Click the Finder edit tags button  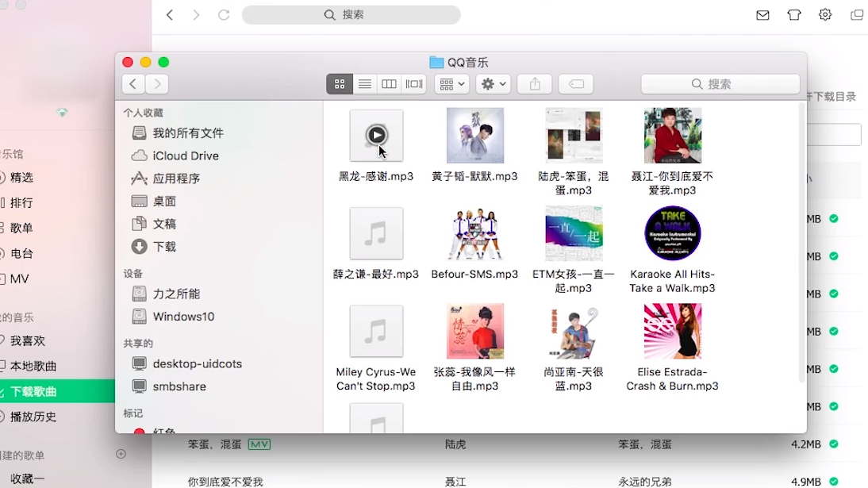pos(576,84)
